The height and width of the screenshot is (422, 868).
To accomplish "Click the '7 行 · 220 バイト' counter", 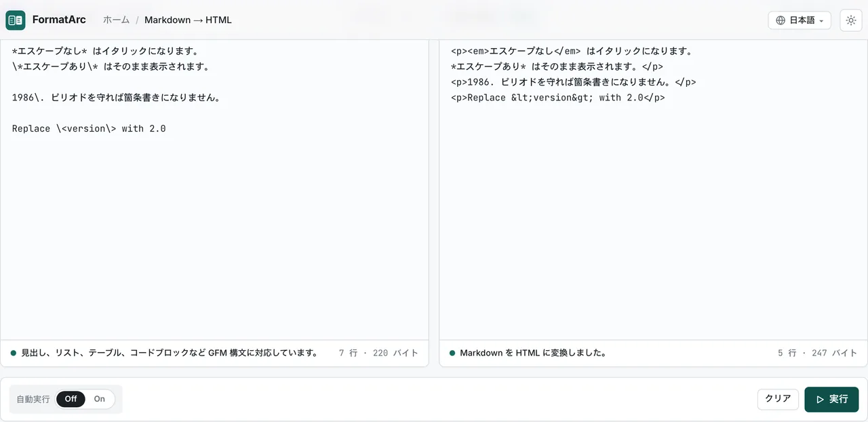I will pos(378,353).
